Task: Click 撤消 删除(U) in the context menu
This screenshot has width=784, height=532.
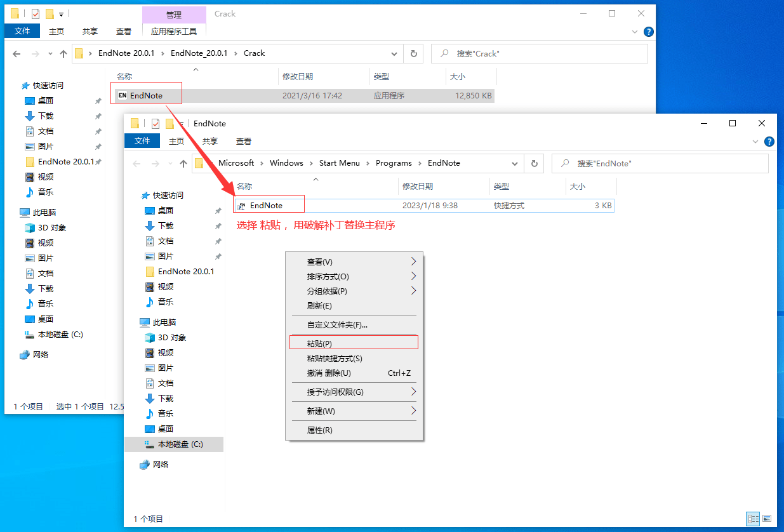Action: (354, 373)
